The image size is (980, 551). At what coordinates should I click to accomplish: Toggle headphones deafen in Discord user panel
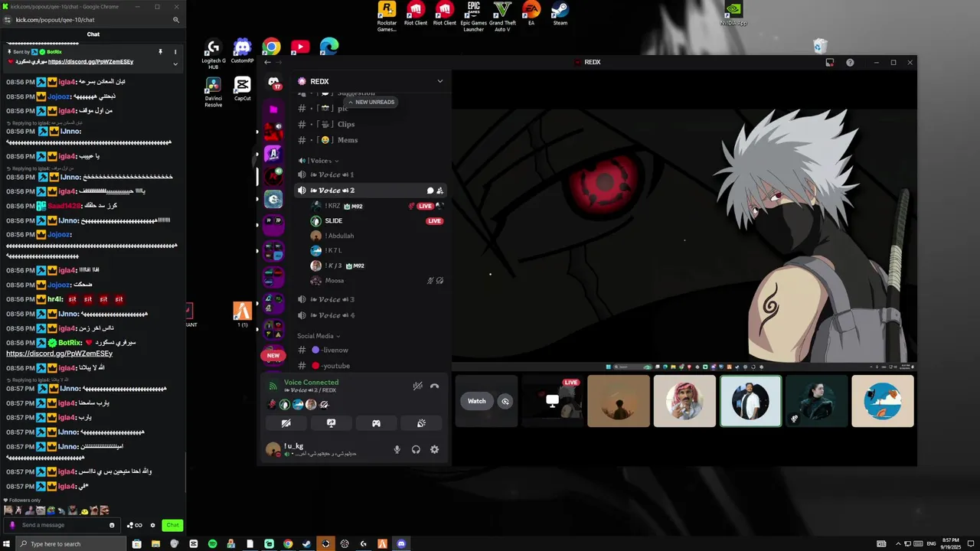(416, 450)
